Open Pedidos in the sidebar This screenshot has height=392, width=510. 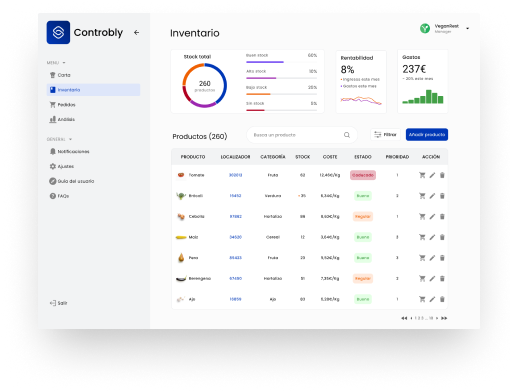[62, 105]
